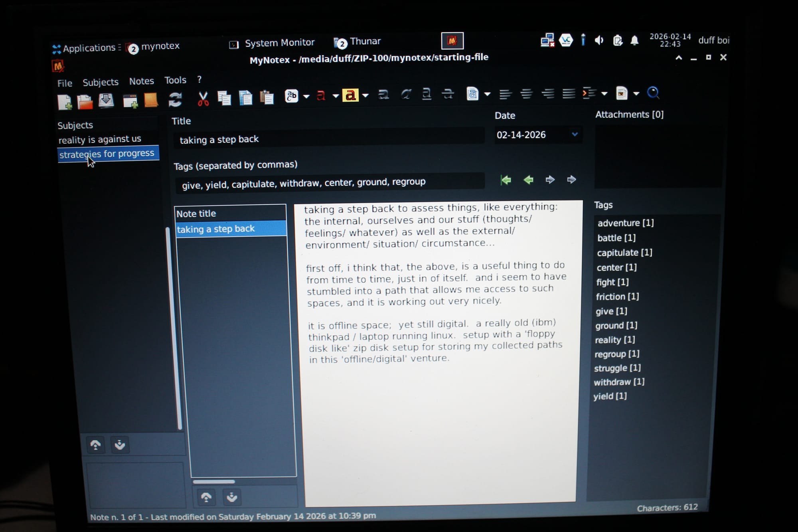Click the yellow highlight color swatch
This screenshot has width=798, height=532.
pyautogui.click(x=350, y=95)
